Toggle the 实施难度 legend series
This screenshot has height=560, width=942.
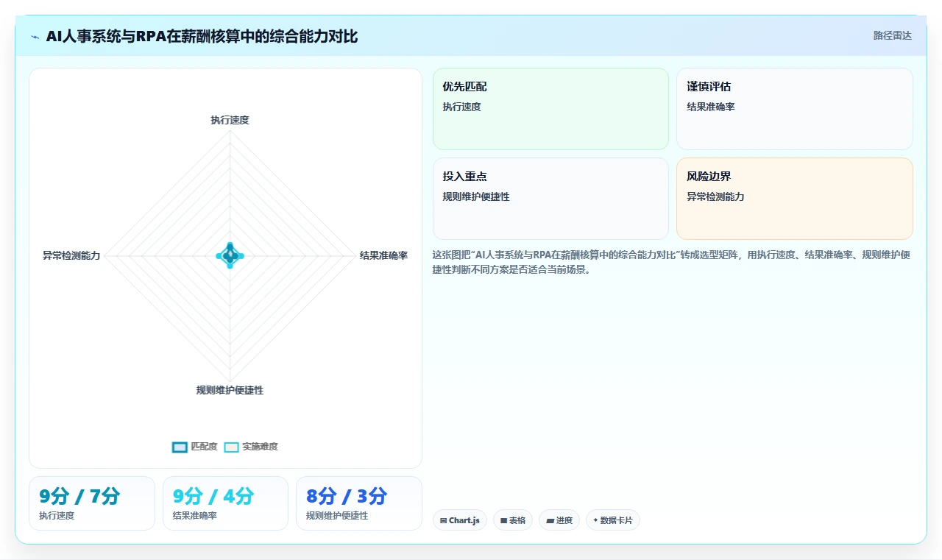pos(251,447)
